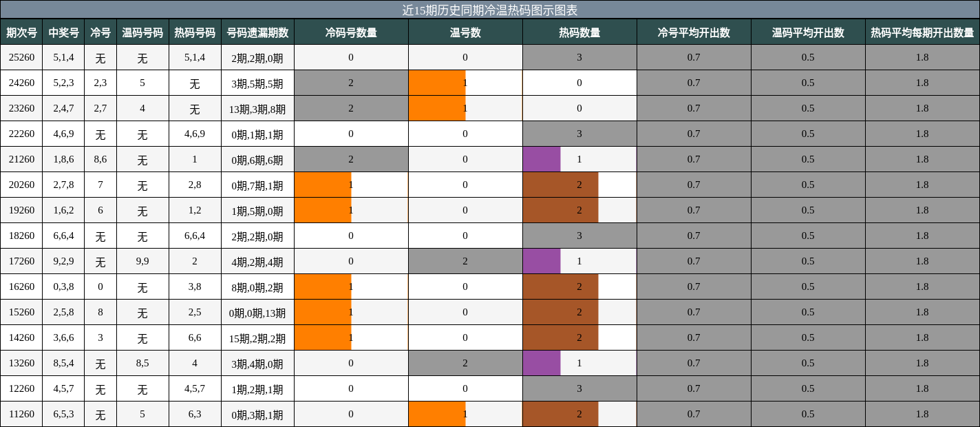
Task: Select period number 12260
Action: 21,389
